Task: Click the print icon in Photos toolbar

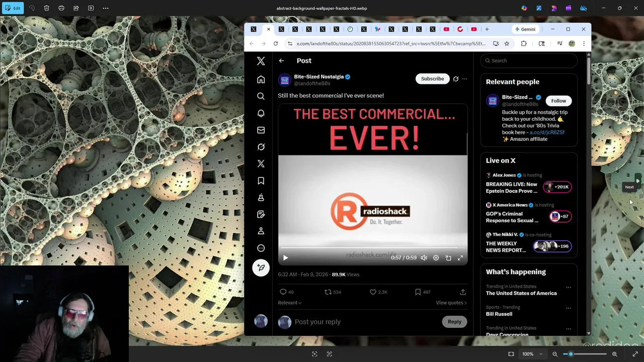Action: 61,8
